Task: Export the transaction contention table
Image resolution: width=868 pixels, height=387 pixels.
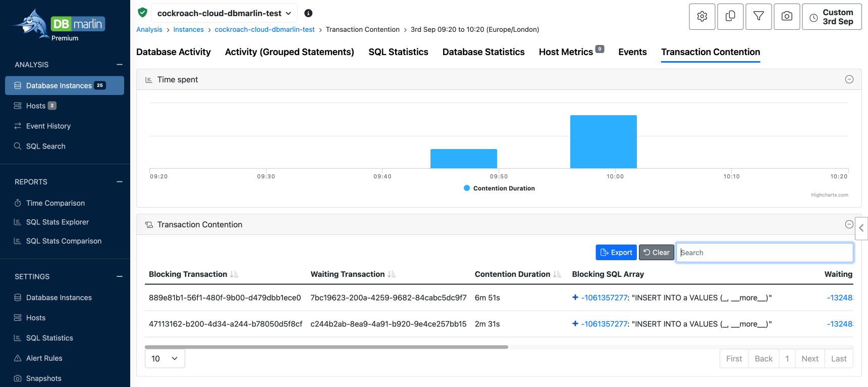Action: click(x=616, y=253)
